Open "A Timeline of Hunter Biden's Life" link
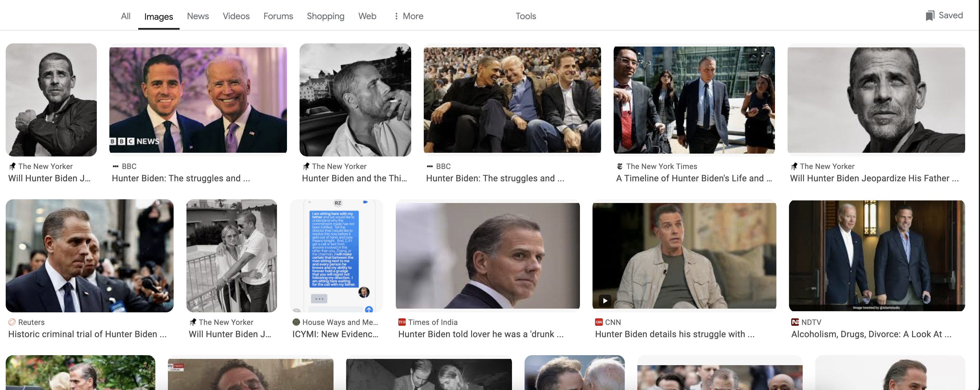Image resolution: width=980 pixels, height=390 pixels. pos(694,178)
